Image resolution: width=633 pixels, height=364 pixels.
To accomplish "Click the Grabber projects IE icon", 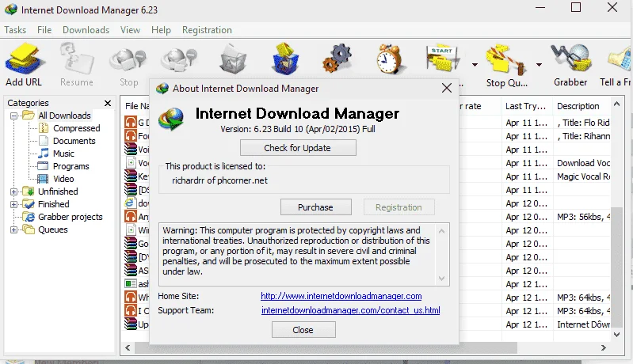I will point(29,217).
